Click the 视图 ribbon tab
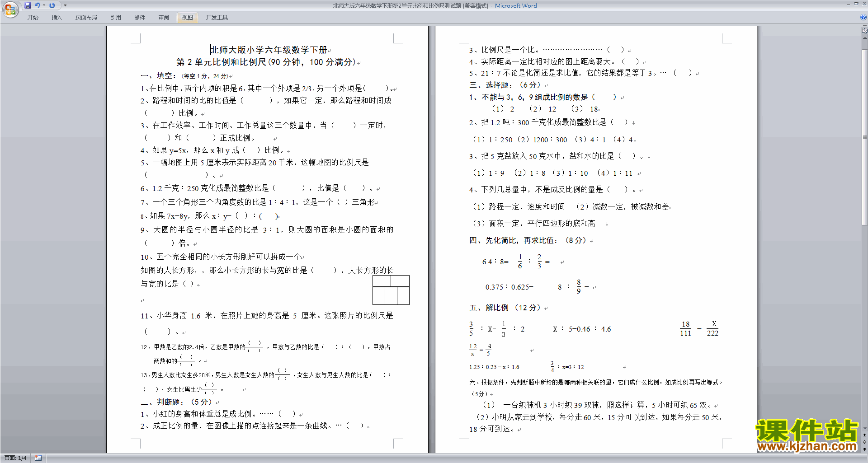Viewport: 868px width, 463px height. click(x=188, y=18)
